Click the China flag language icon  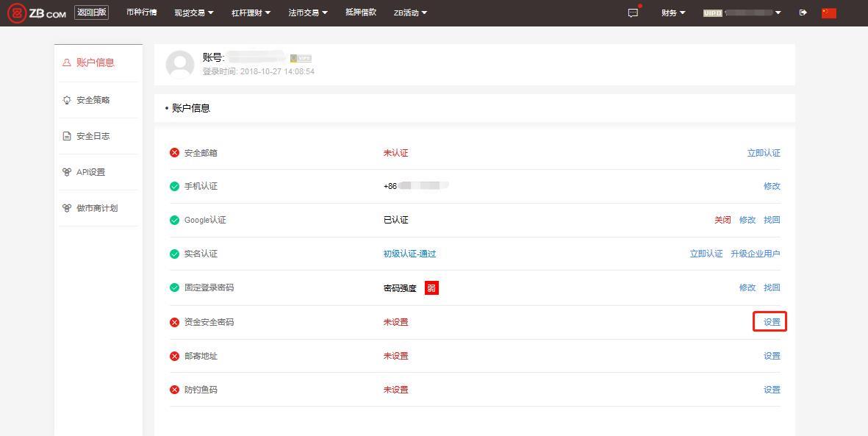829,12
